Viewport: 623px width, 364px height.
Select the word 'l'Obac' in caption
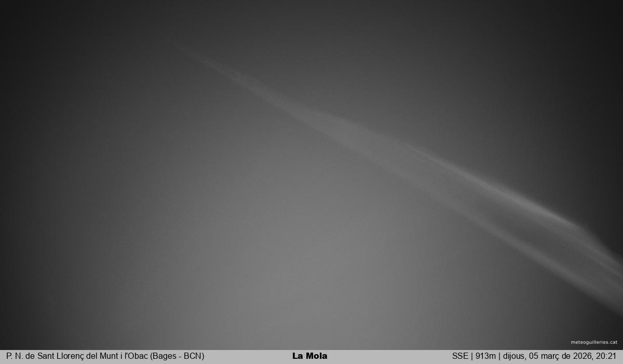tap(136, 356)
